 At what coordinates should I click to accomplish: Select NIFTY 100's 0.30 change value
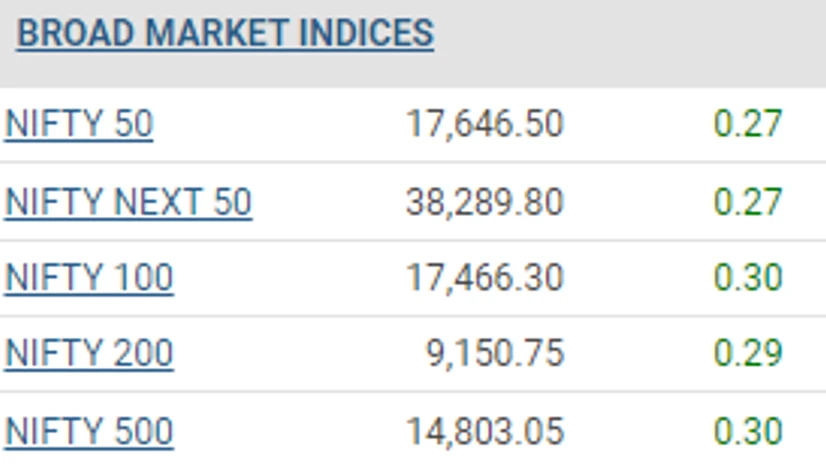click(x=747, y=278)
